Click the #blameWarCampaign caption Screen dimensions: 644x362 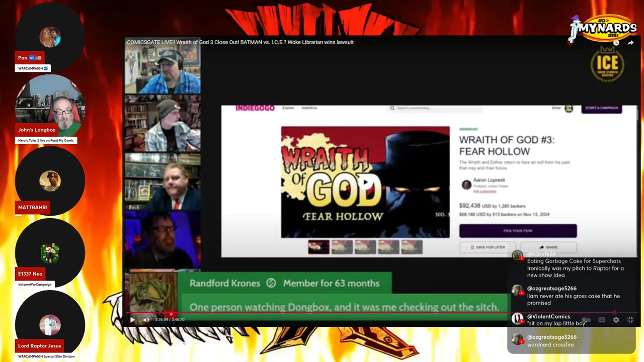[35, 284]
